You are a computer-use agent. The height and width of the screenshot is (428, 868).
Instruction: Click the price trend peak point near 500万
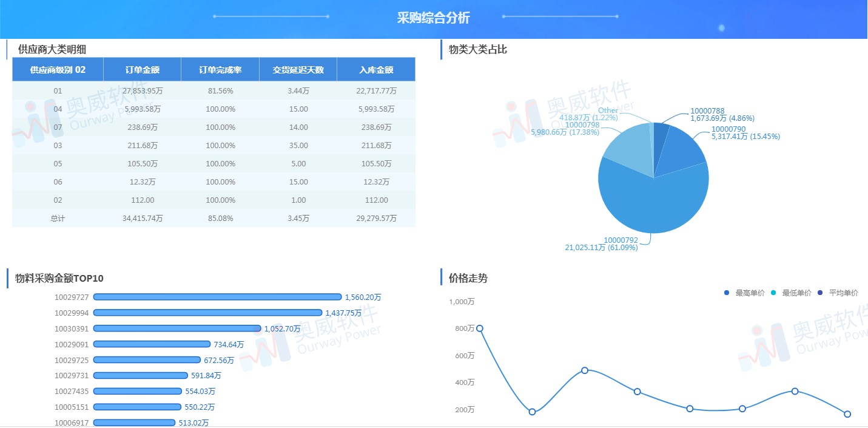585,370
